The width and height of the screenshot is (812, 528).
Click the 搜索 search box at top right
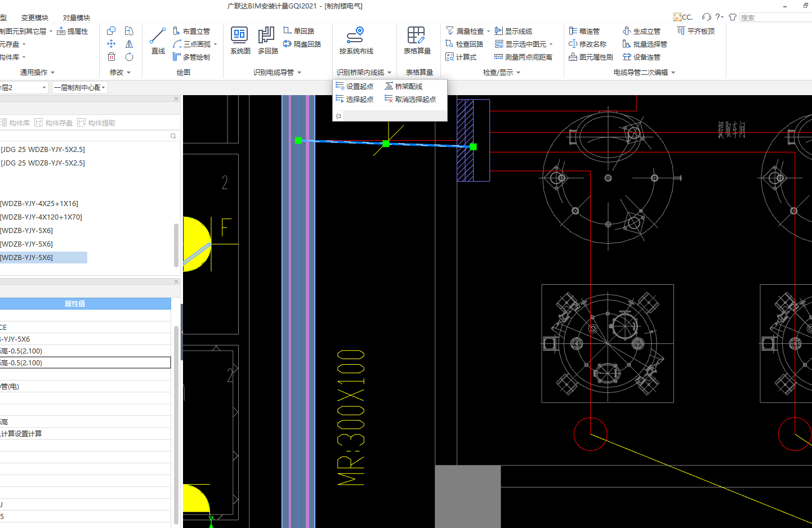tap(775, 17)
